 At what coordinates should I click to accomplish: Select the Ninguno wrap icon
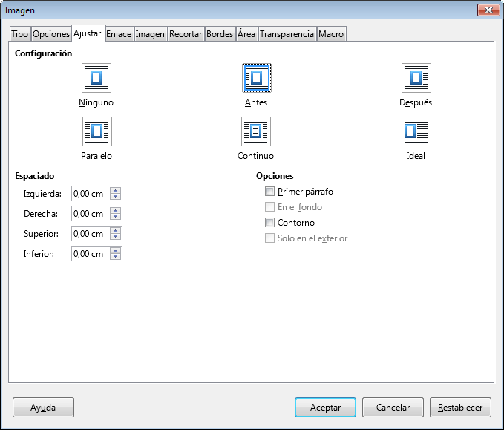96,78
